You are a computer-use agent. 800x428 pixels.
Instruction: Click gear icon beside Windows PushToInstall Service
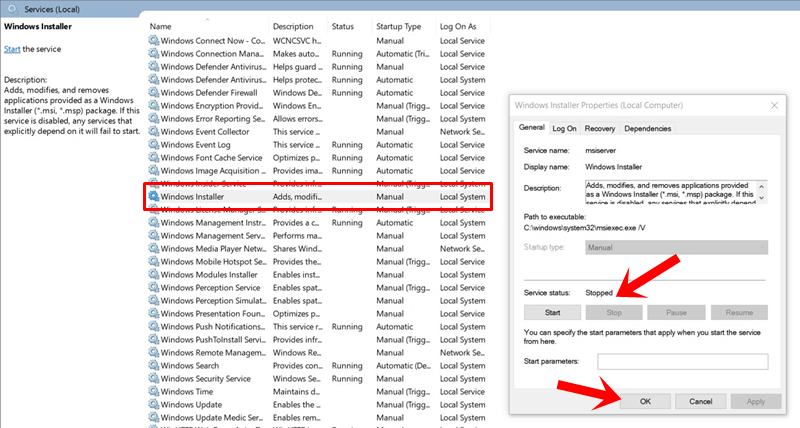point(154,339)
